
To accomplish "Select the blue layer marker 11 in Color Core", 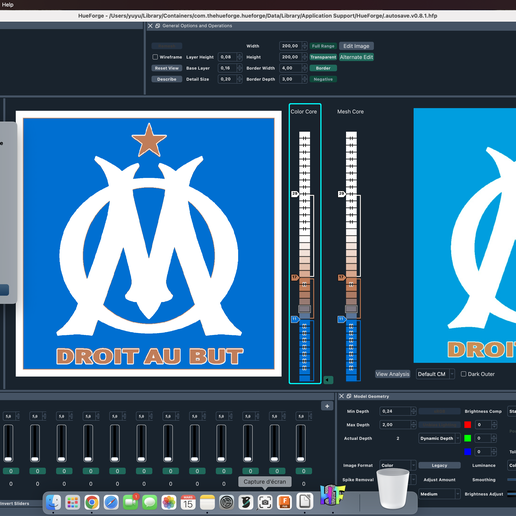I will point(295,319).
